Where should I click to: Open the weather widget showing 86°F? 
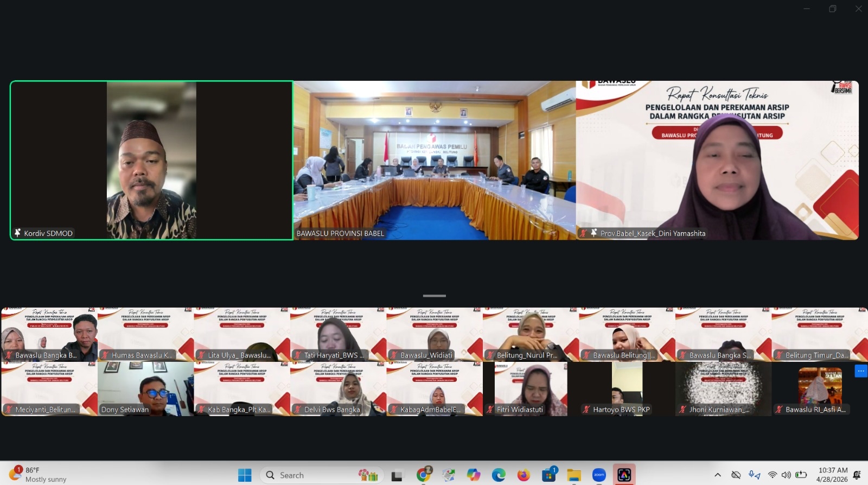tap(38, 475)
